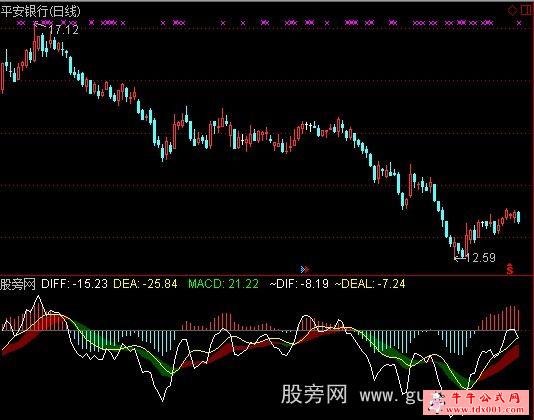Click the ~DEAL: -7.24 value
The image size is (534, 420).
370,284
